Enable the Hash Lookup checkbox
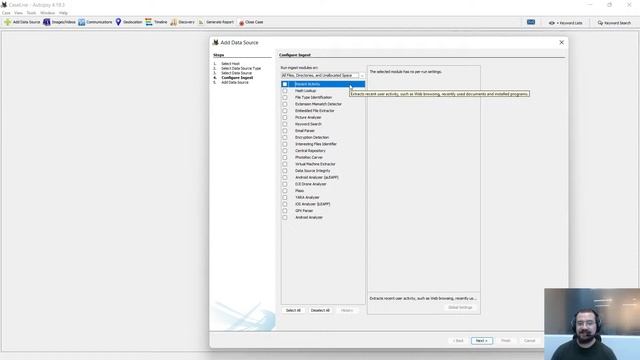 click(285, 91)
